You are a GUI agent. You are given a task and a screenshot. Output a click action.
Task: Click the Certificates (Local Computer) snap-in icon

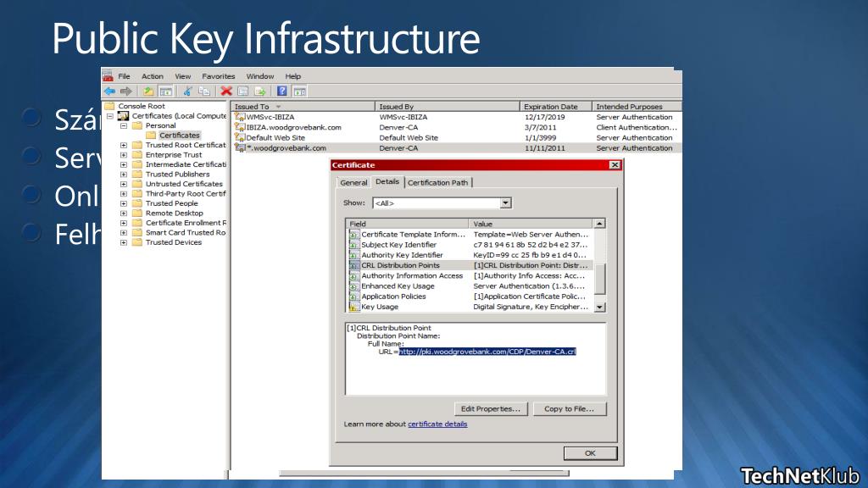click(124, 115)
